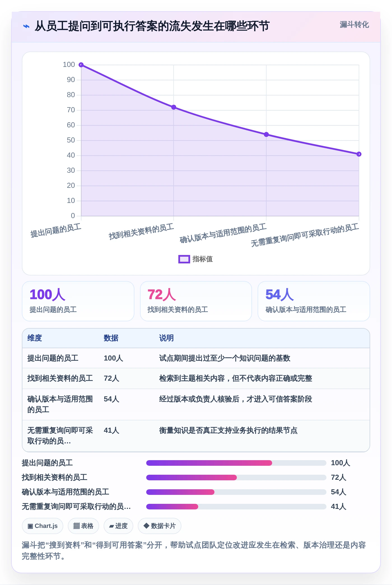
Task: Click the 41人 value next to the progress bar
Action: point(339,507)
